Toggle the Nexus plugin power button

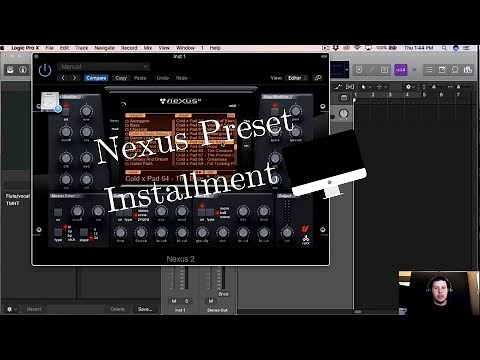pos(45,70)
